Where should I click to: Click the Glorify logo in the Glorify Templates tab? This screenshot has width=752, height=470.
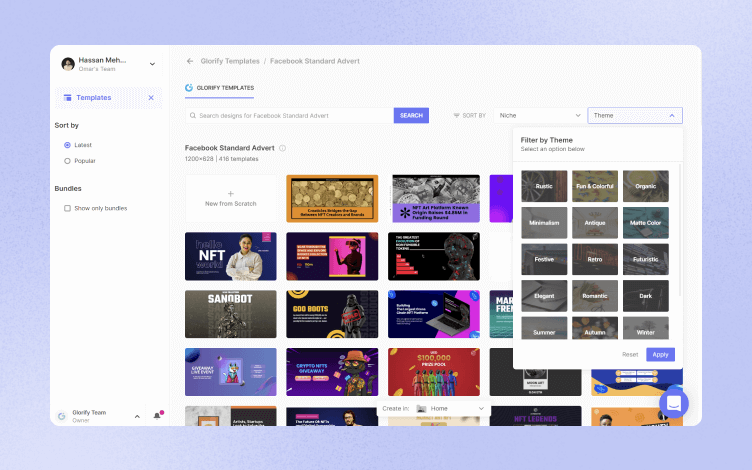click(189, 88)
